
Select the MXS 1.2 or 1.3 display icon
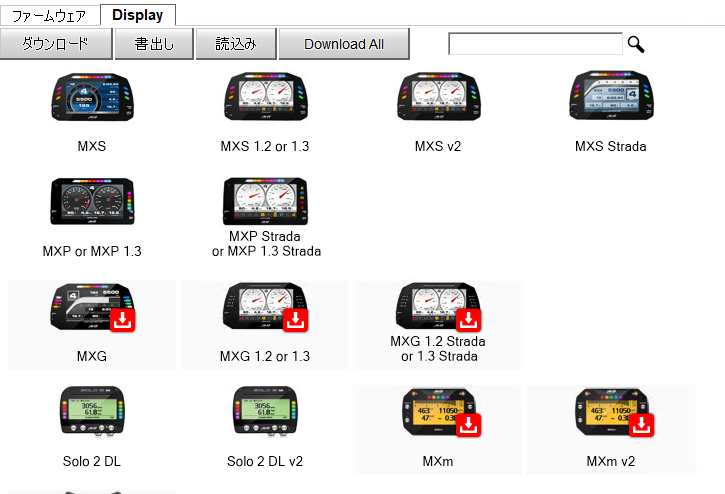265,96
